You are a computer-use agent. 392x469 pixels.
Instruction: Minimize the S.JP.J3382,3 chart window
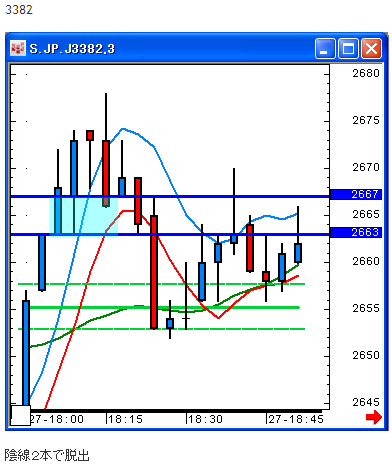pos(324,49)
